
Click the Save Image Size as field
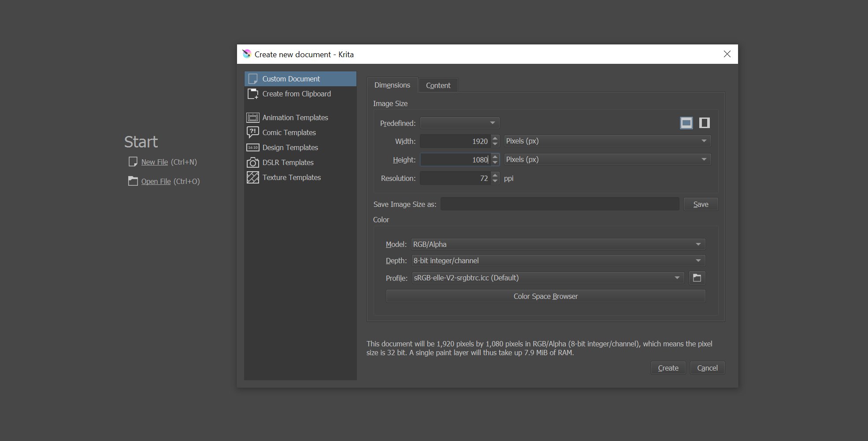tap(560, 204)
